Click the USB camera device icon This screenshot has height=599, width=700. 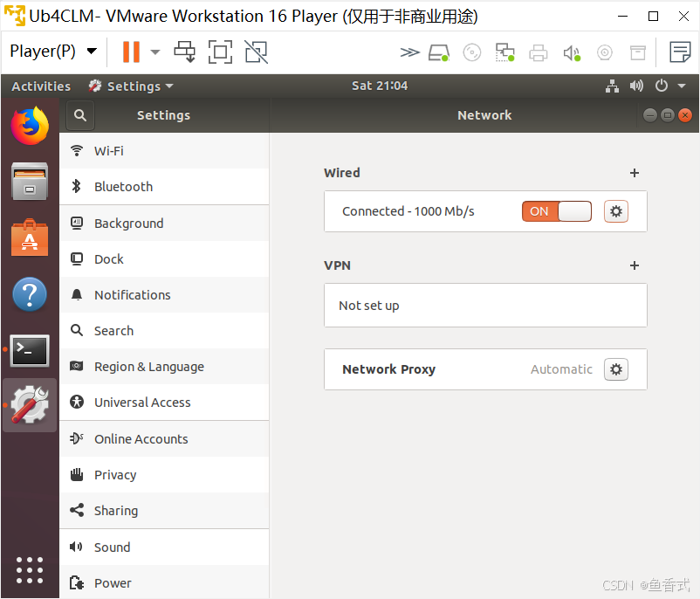(605, 52)
